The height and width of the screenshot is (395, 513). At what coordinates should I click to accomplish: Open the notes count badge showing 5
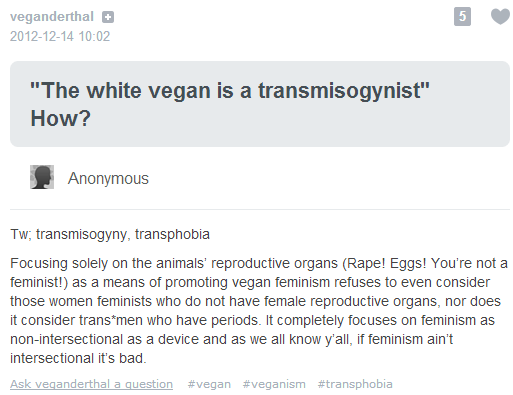(462, 16)
